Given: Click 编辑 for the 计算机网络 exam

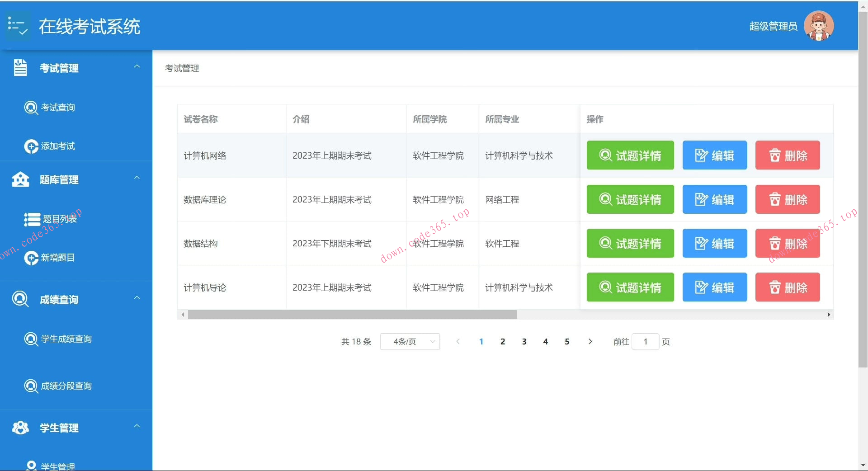Looking at the screenshot, I should 714,155.
